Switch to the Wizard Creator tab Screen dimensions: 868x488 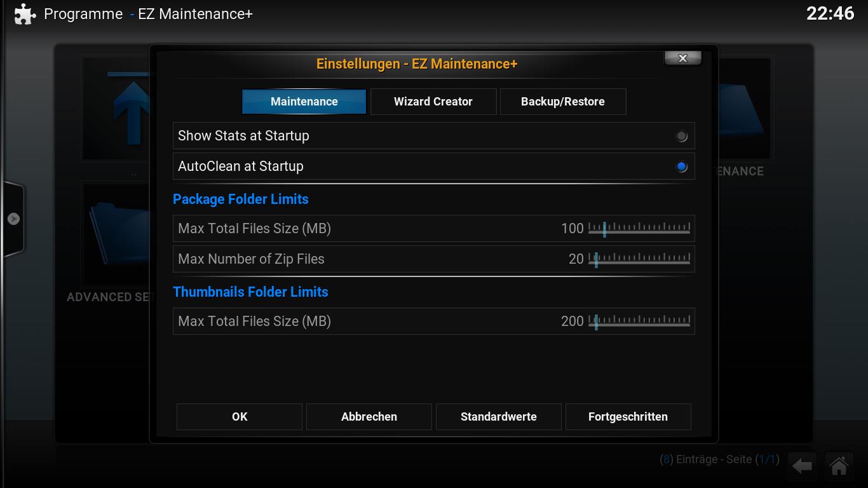click(x=433, y=102)
